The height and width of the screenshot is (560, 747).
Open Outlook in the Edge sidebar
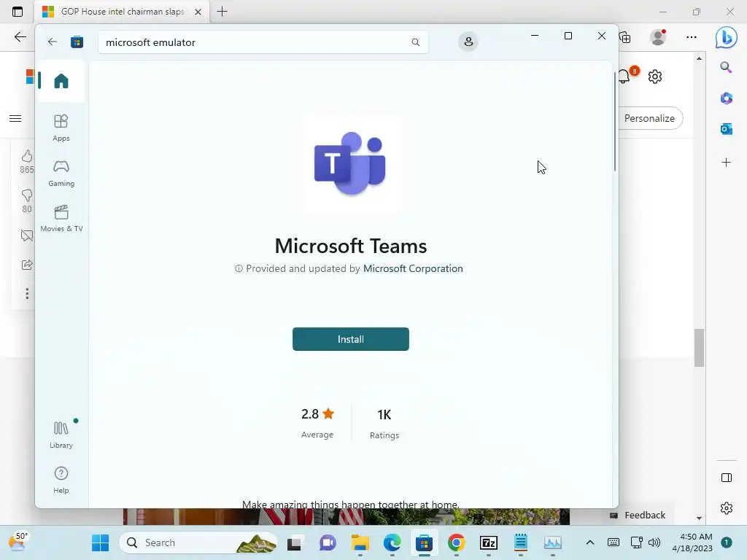[726, 128]
